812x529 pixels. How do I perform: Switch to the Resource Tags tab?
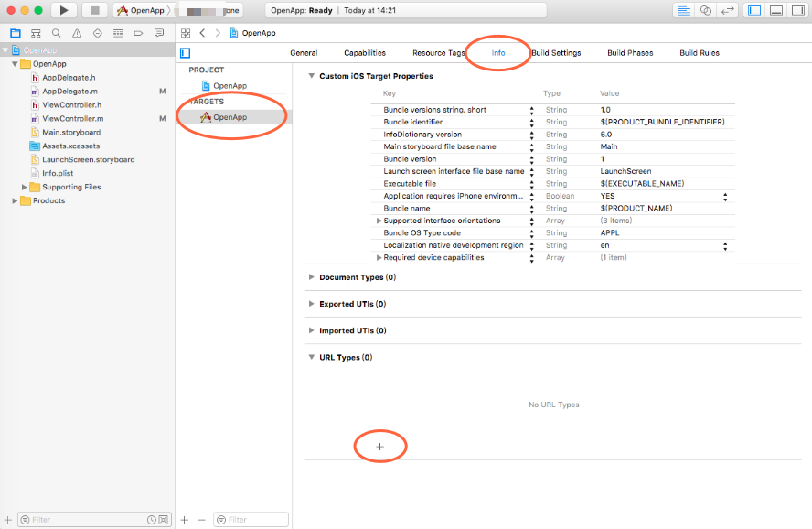439,53
